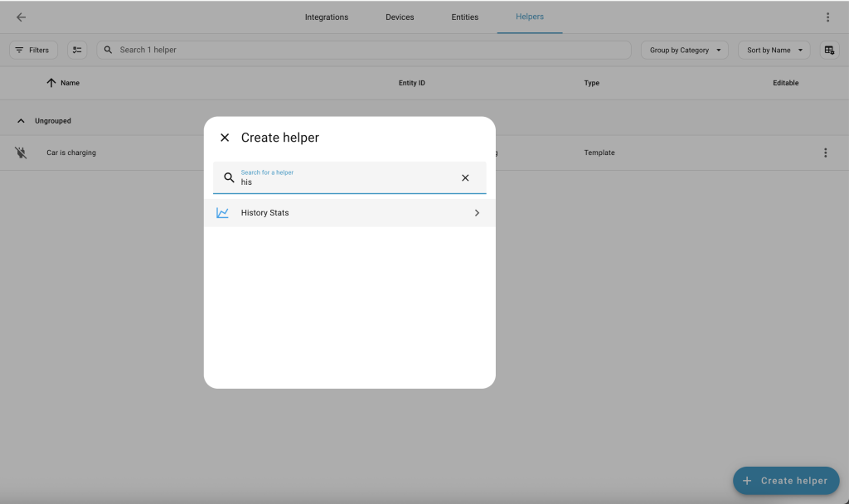The width and height of the screenshot is (849, 504).
Task: Open the top-right overflow menu
Action: (827, 17)
